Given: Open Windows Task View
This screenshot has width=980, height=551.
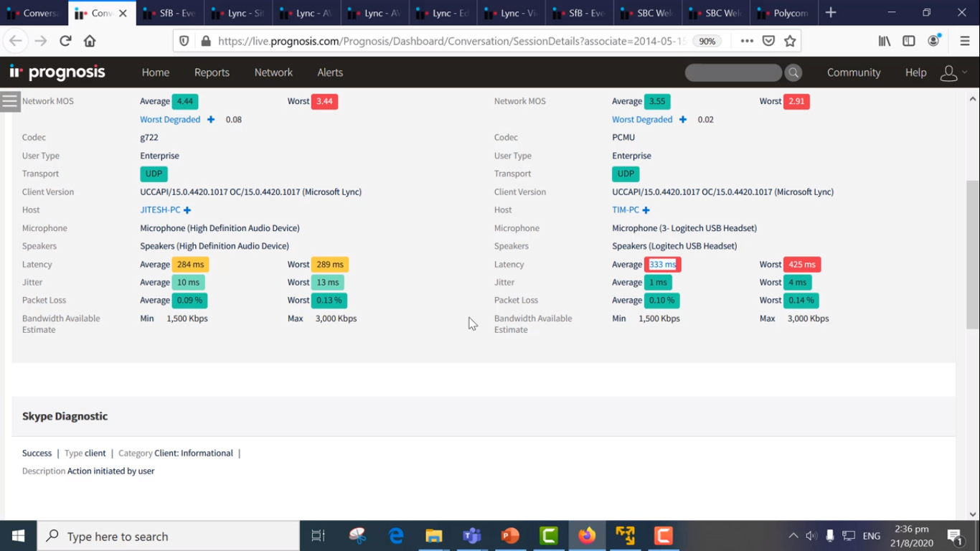Looking at the screenshot, I should click(319, 536).
